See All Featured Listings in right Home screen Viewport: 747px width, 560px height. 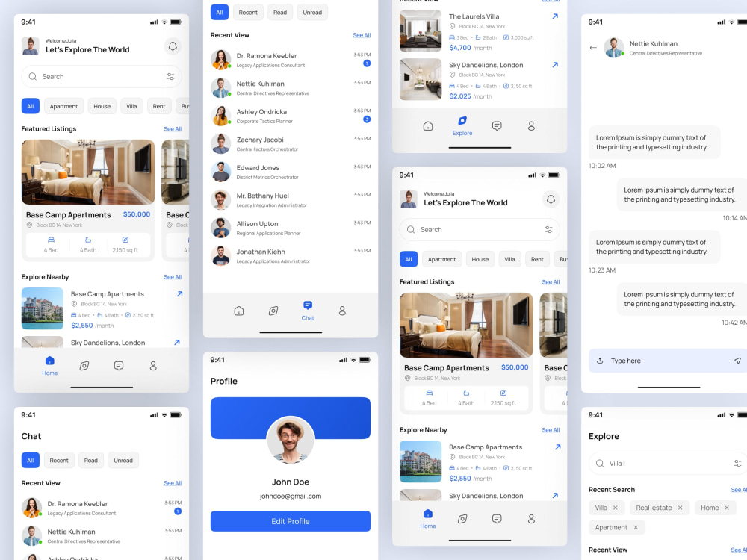(x=551, y=282)
